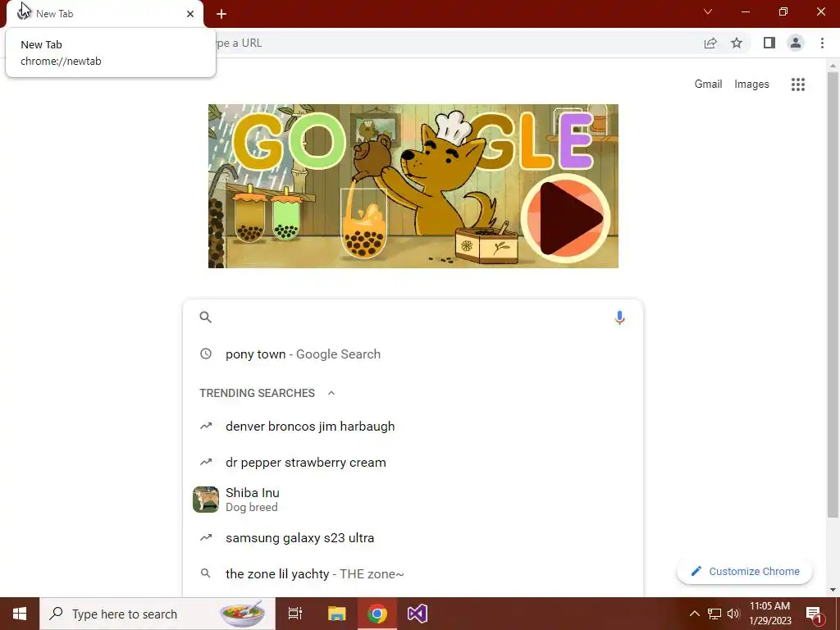Select 'denver broncos jim harbaugh' suggestion

click(x=413, y=427)
